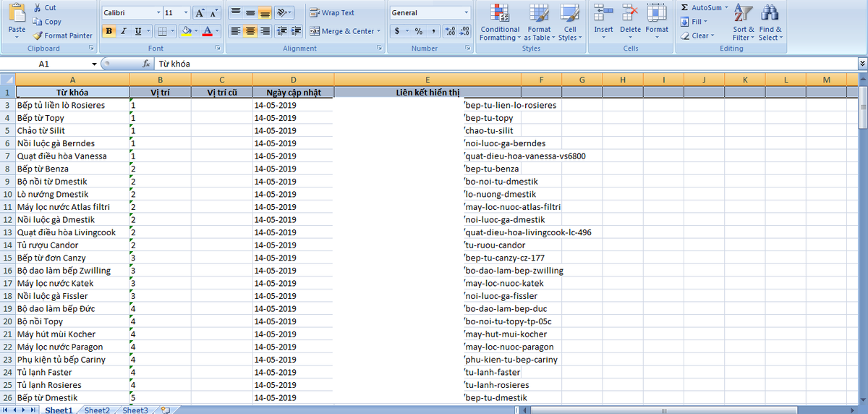Click Decrease Indent icon
Image resolution: width=868 pixels, height=414 pixels.
click(x=281, y=31)
